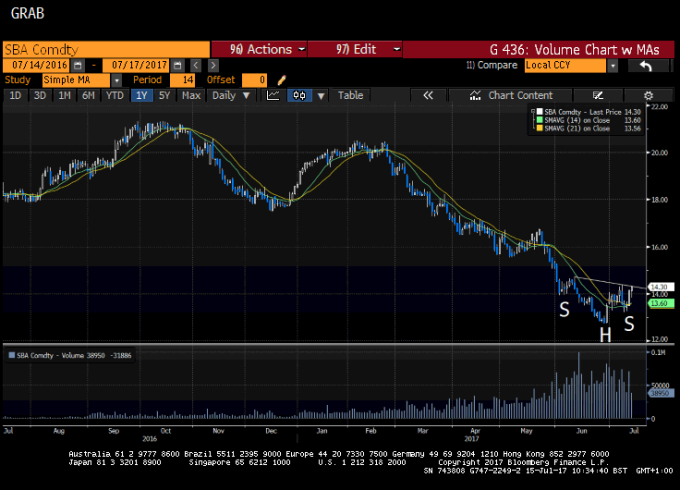
Task: Expand the Simple MA study dropdown
Action: tap(116, 80)
